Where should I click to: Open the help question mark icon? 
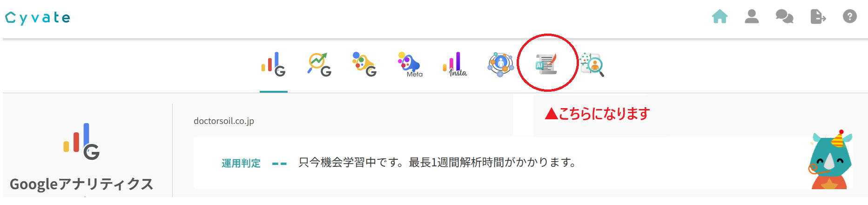pos(850,17)
